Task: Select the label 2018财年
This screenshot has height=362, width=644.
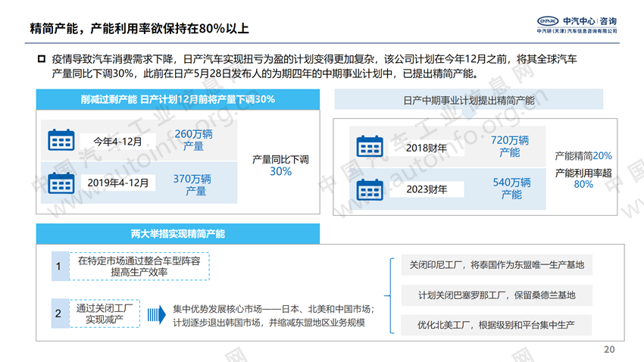Action: click(x=427, y=148)
